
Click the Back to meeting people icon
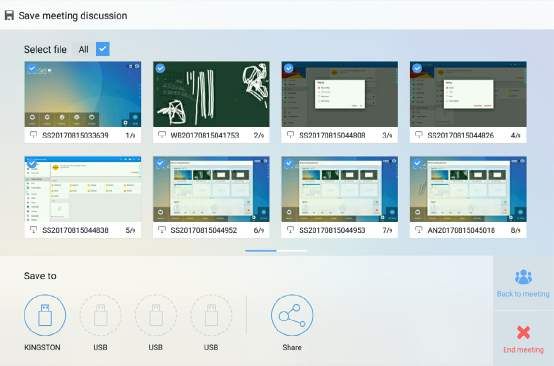(523, 277)
